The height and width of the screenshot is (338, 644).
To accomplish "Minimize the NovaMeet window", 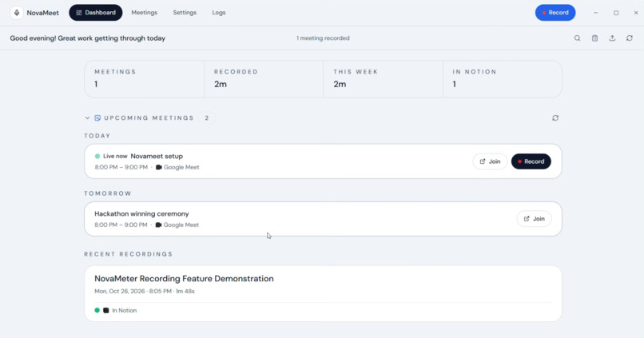I will pos(595,13).
